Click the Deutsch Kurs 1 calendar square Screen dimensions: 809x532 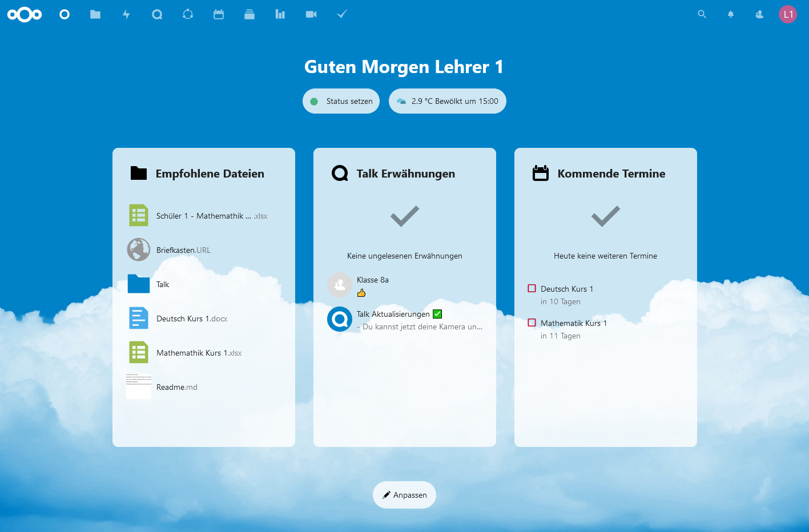click(532, 288)
